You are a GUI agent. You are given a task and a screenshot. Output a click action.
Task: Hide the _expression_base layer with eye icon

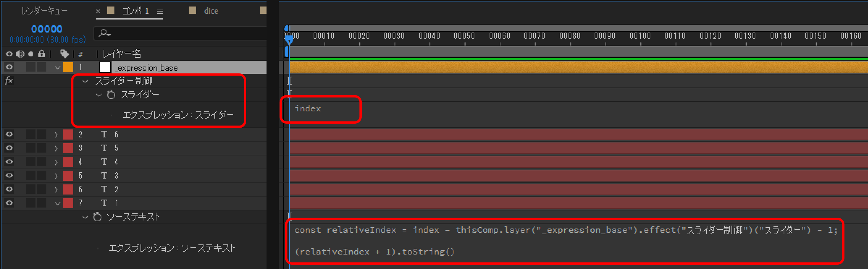coord(9,67)
